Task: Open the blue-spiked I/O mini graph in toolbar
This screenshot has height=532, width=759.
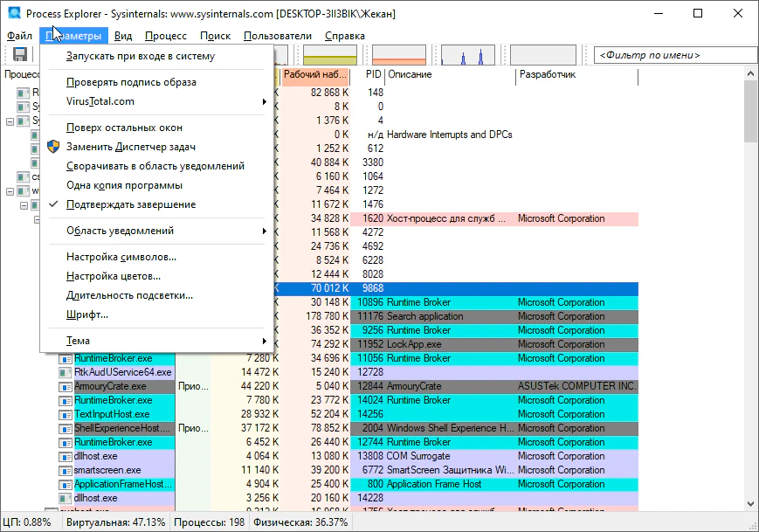Action: pos(467,55)
